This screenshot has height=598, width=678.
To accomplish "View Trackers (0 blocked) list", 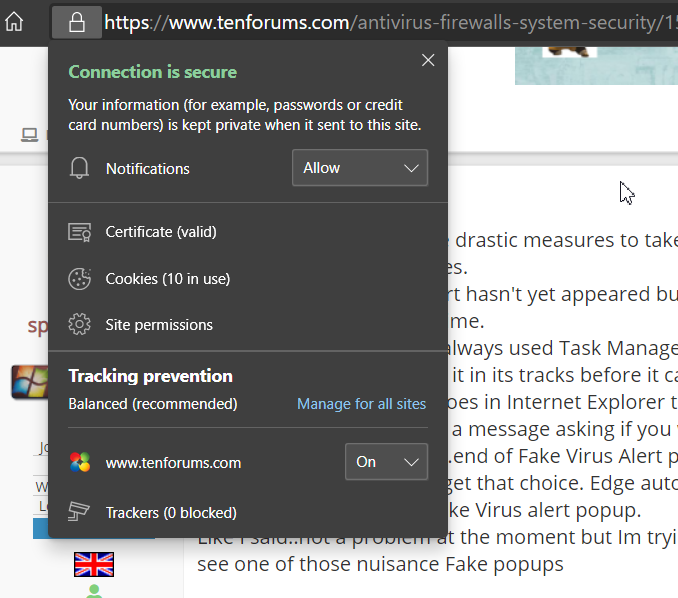I will (x=171, y=513).
